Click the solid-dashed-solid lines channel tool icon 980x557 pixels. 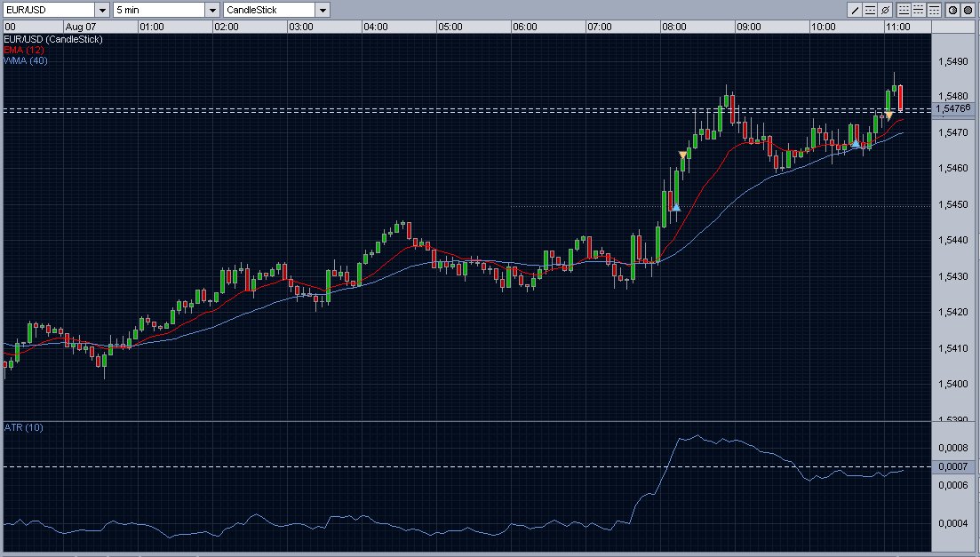point(870,10)
